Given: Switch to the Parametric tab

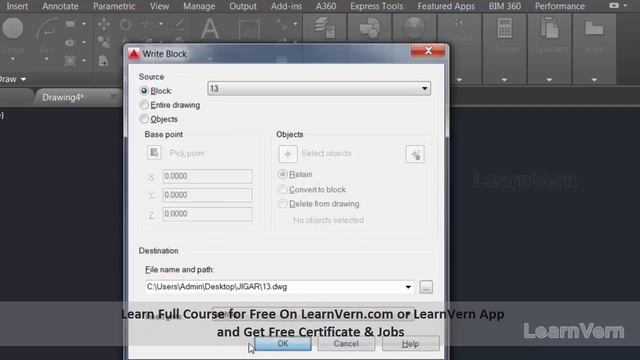Looking at the screenshot, I should (114, 6).
